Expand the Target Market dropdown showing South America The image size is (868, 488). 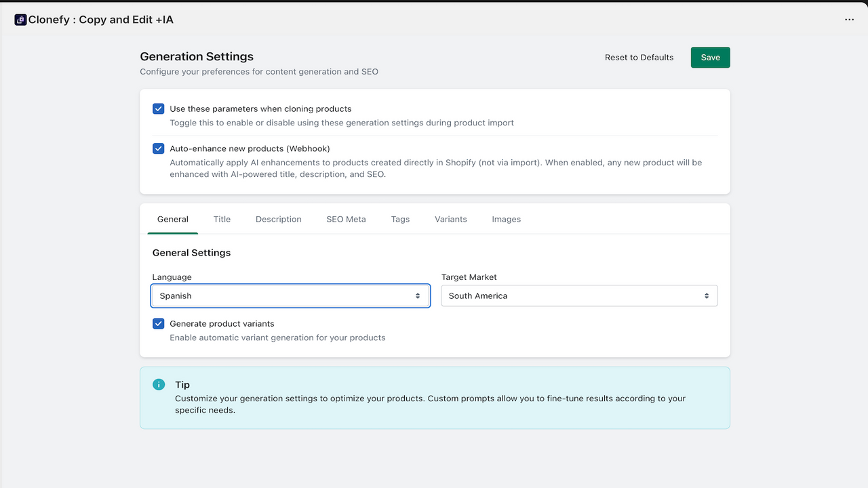coord(579,296)
